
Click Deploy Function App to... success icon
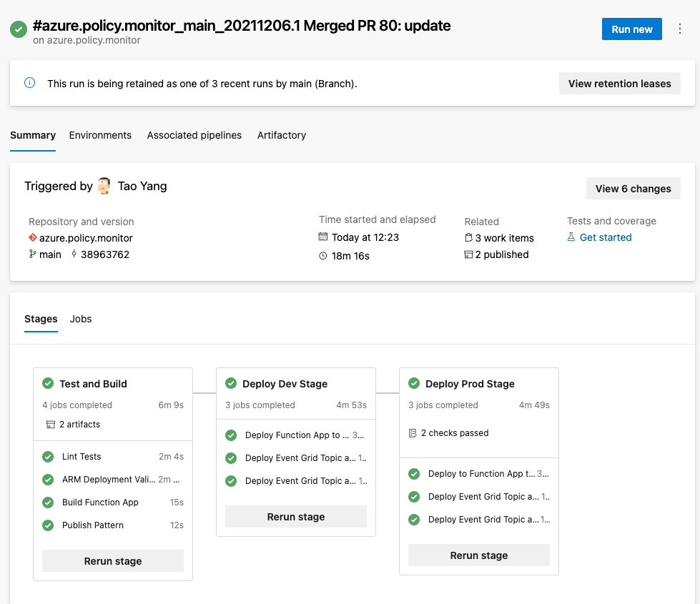pos(231,435)
